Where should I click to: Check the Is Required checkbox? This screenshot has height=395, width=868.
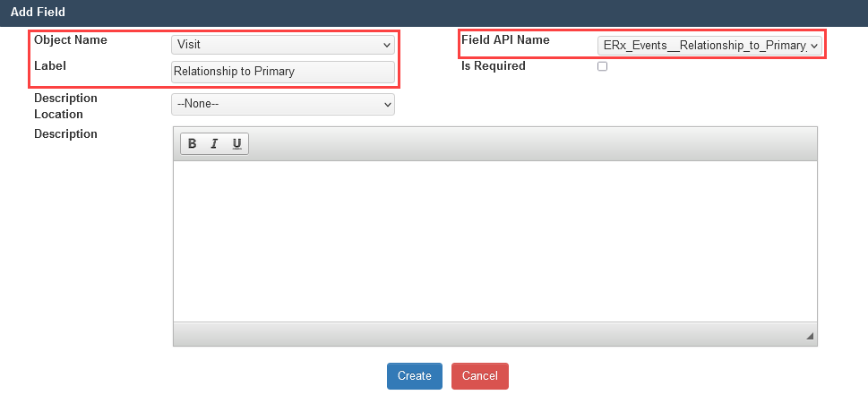tap(602, 66)
